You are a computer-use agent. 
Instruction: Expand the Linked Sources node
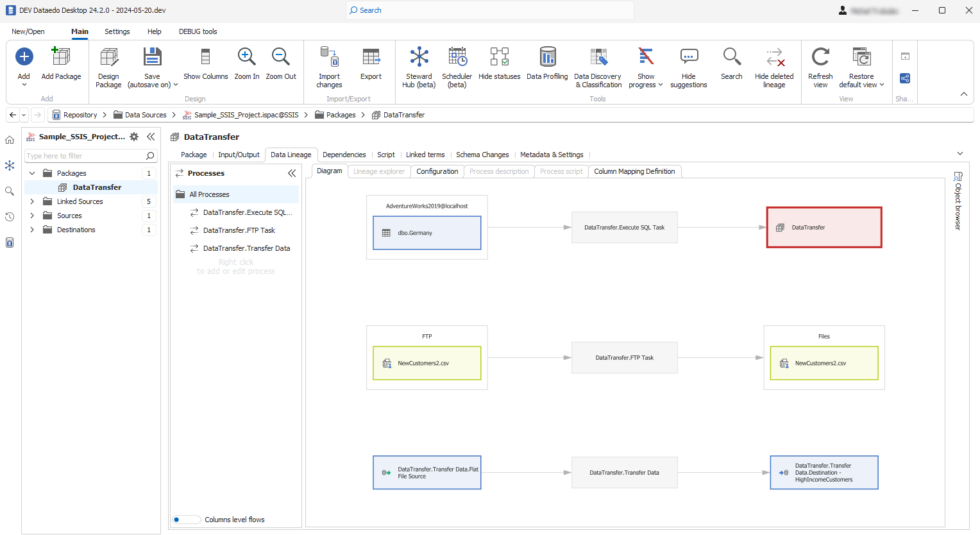(32, 201)
